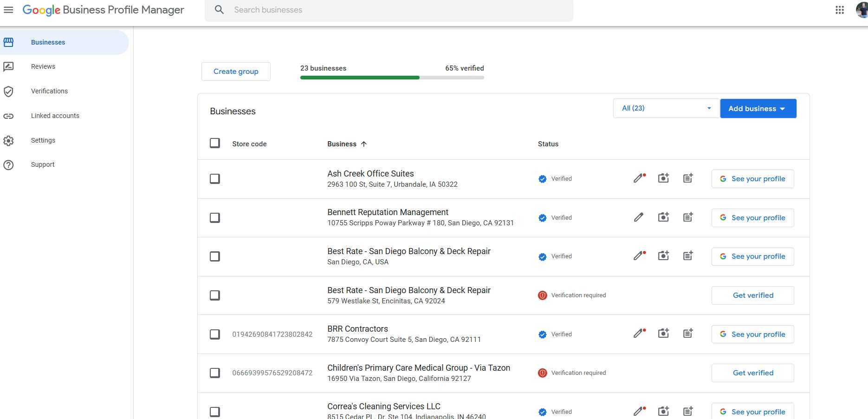Check the Bennett Reputation Management row
Screen dimensions: 868x419
(x=215, y=218)
